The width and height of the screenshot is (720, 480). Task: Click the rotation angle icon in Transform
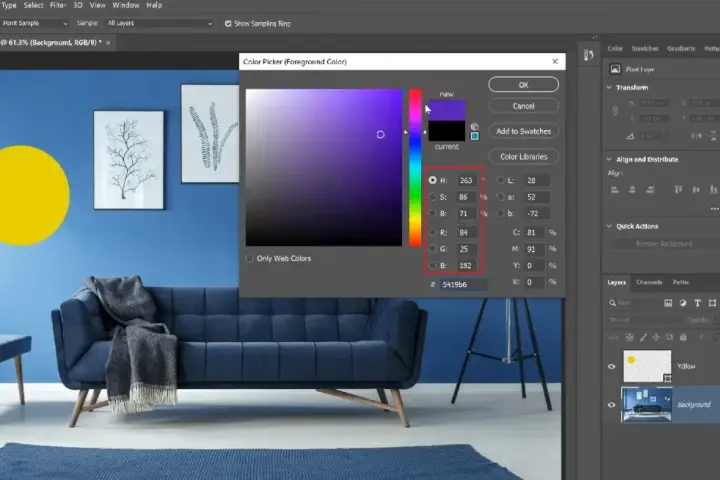tap(630, 136)
